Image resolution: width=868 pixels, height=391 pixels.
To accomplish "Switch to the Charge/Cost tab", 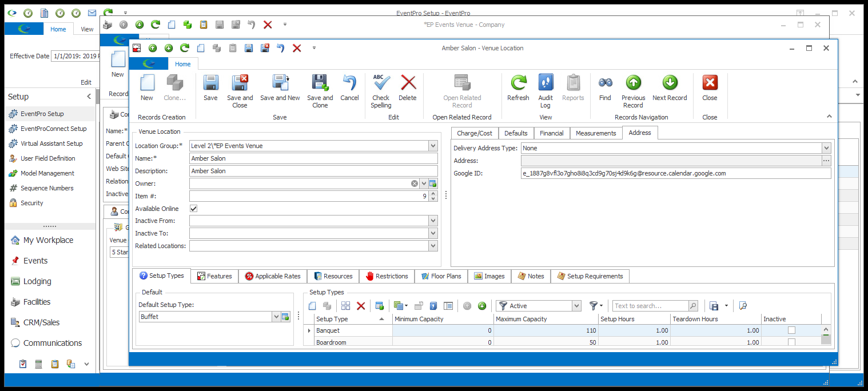I will pyautogui.click(x=475, y=133).
